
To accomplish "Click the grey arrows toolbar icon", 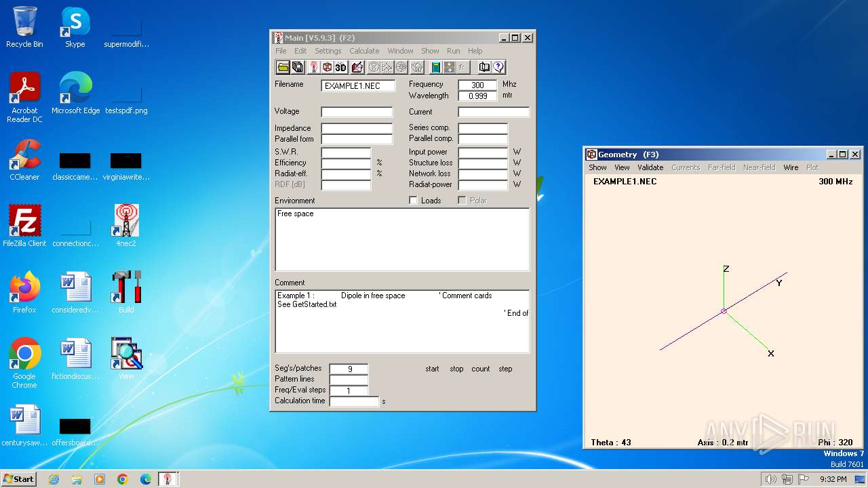I will tap(449, 67).
